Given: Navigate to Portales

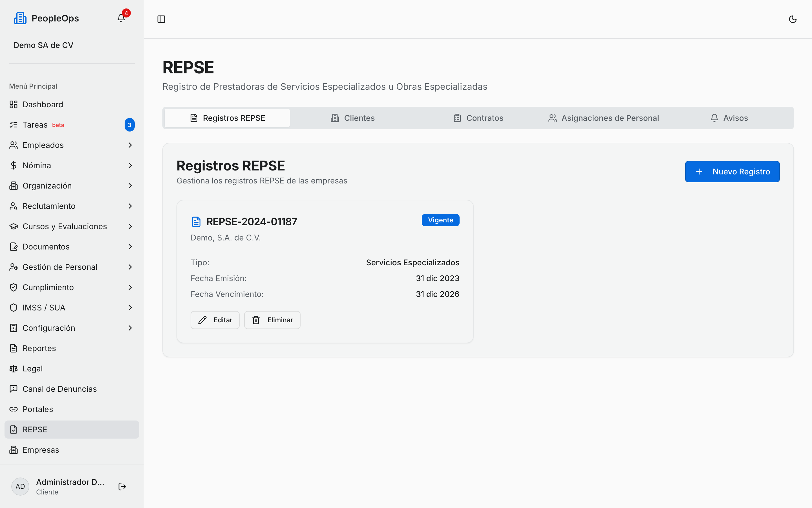Looking at the screenshot, I should coord(72,409).
